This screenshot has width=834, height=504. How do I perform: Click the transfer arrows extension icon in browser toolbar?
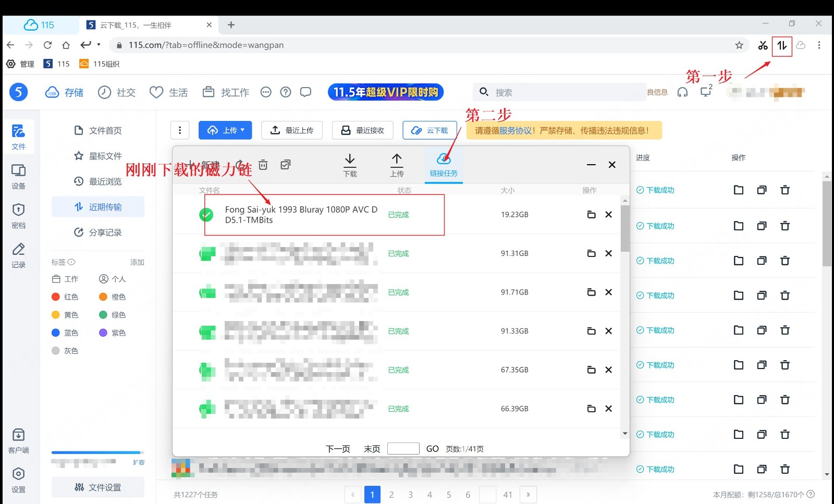782,45
